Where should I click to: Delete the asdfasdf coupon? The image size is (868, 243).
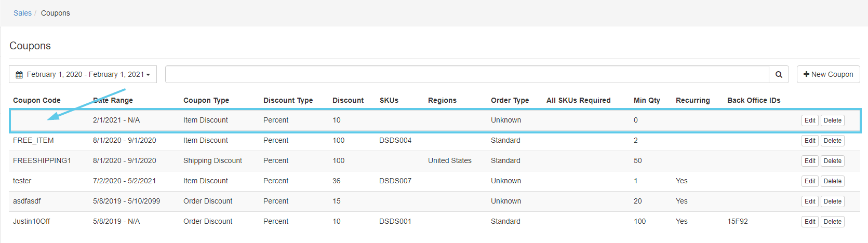832,201
